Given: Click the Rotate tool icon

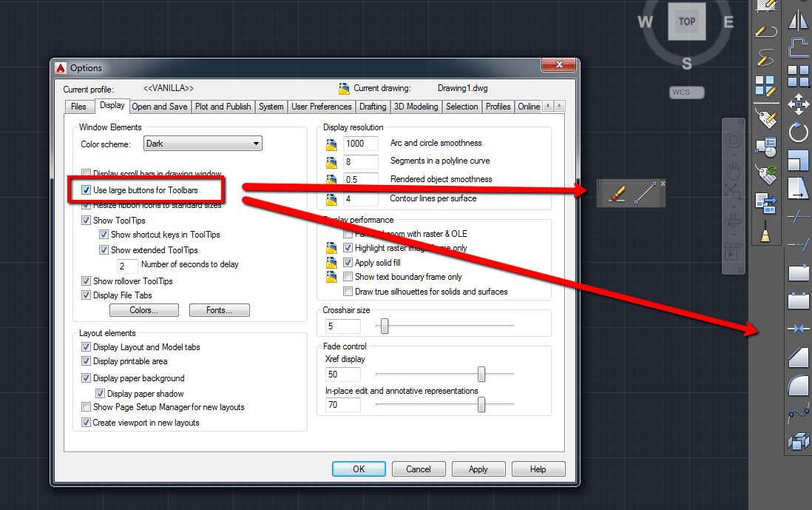Looking at the screenshot, I should tap(799, 132).
